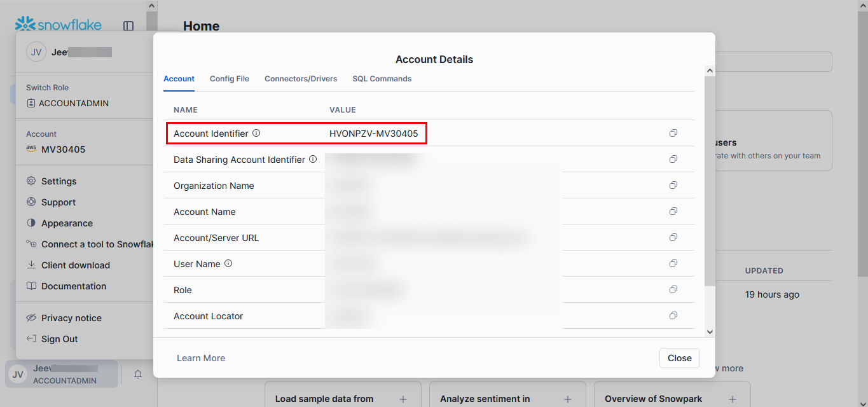Open the notifications bell
Viewport: 868px width, 407px height.
(x=138, y=375)
